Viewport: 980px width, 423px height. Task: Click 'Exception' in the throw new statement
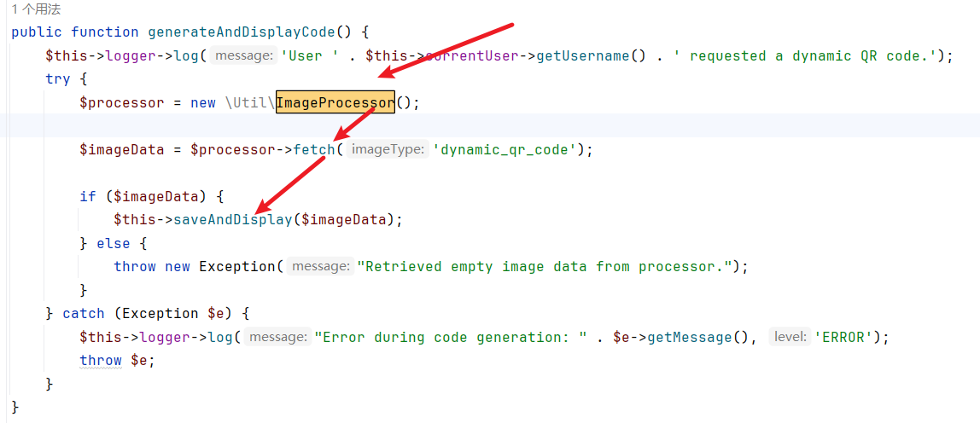tap(236, 267)
